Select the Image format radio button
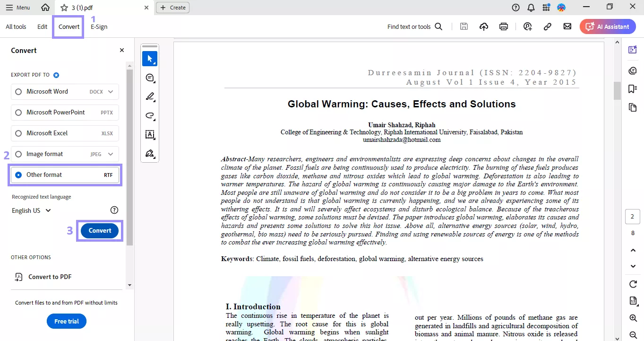Image resolution: width=644 pixels, height=341 pixels. pos(18,154)
